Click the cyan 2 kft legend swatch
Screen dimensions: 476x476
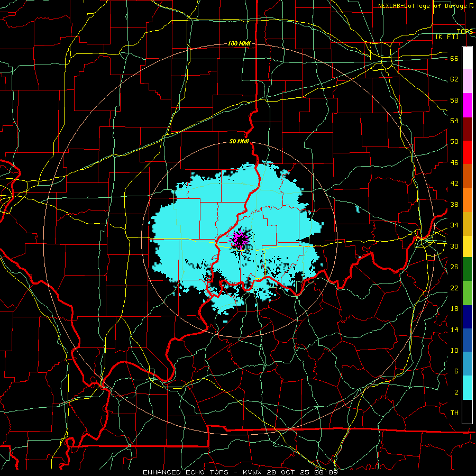(x=467, y=388)
